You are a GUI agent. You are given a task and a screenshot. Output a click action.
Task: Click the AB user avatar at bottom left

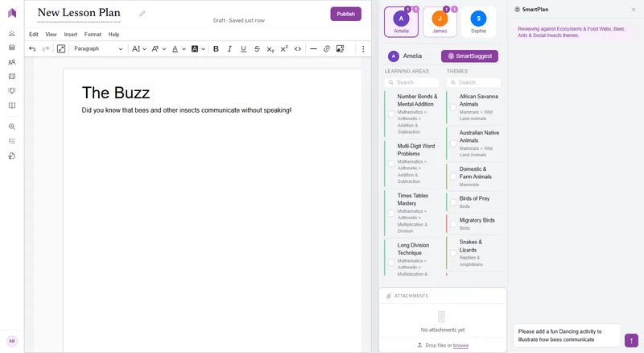(x=12, y=341)
